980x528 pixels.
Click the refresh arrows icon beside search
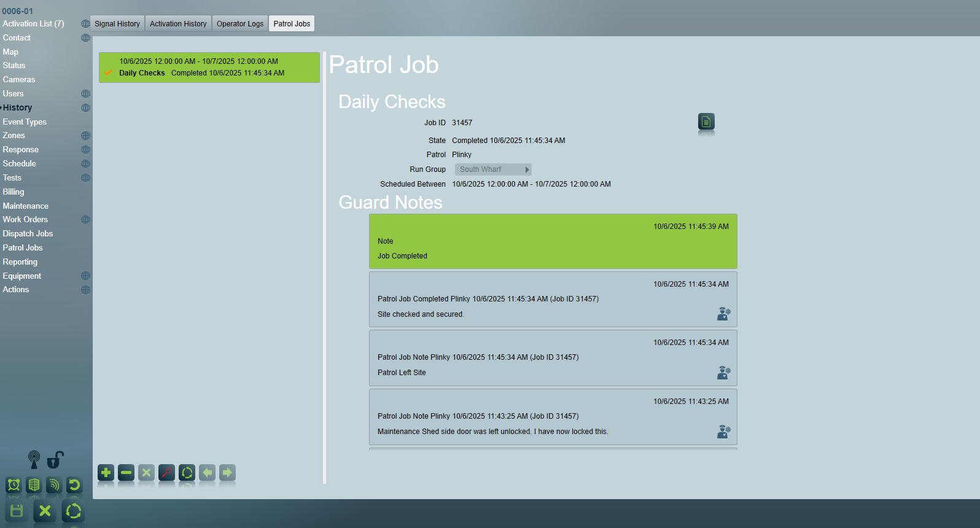187,473
